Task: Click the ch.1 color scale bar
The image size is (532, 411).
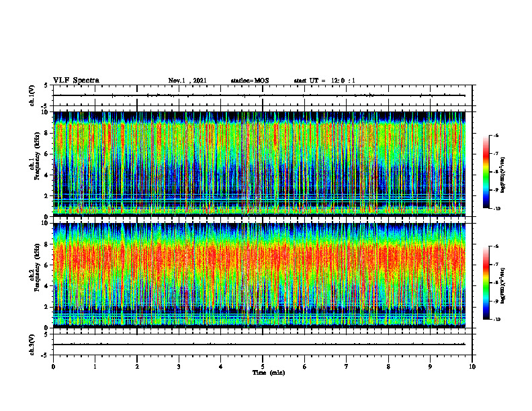Action: tap(486, 172)
